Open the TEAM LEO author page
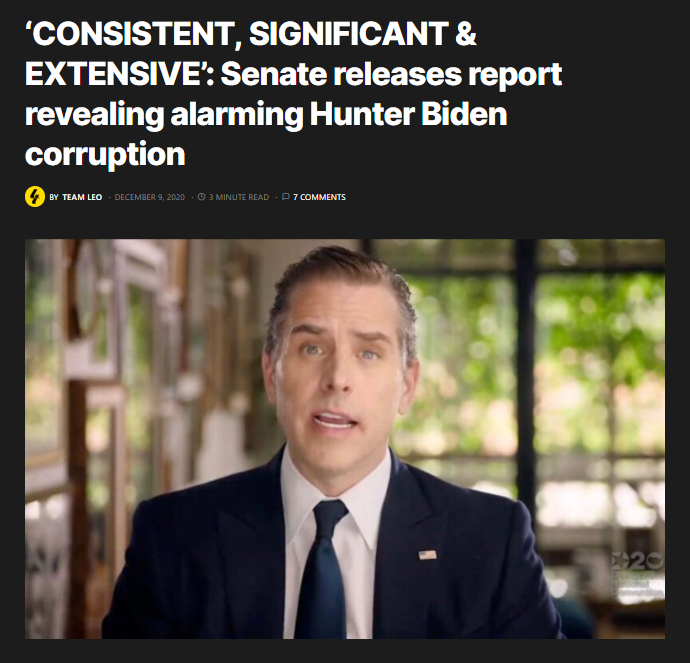Viewport: 690px width, 663px height. 82,197
